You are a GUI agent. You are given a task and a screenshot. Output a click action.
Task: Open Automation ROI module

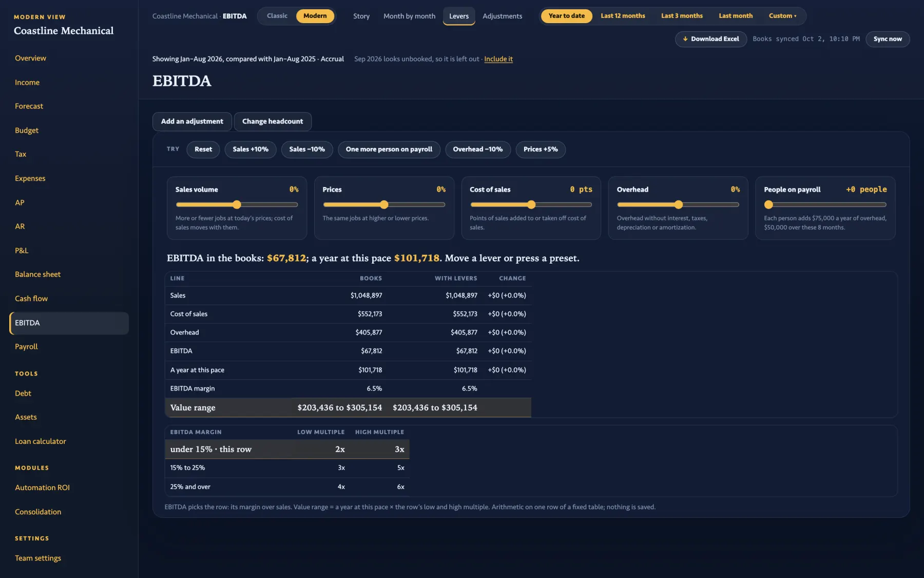click(x=42, y=488)
